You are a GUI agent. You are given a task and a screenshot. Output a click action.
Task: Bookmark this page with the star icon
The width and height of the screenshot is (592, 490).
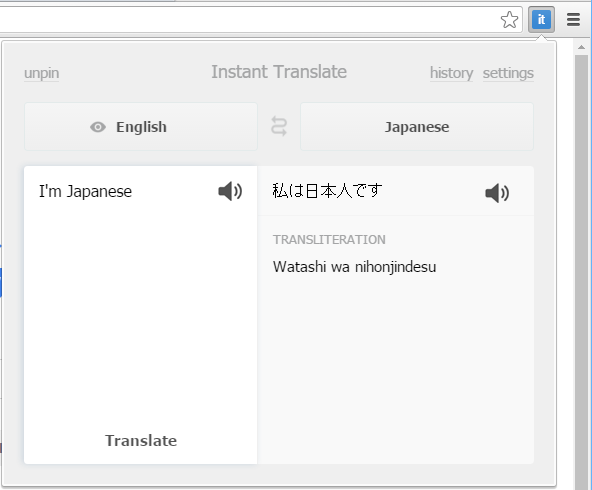point(509,20)
